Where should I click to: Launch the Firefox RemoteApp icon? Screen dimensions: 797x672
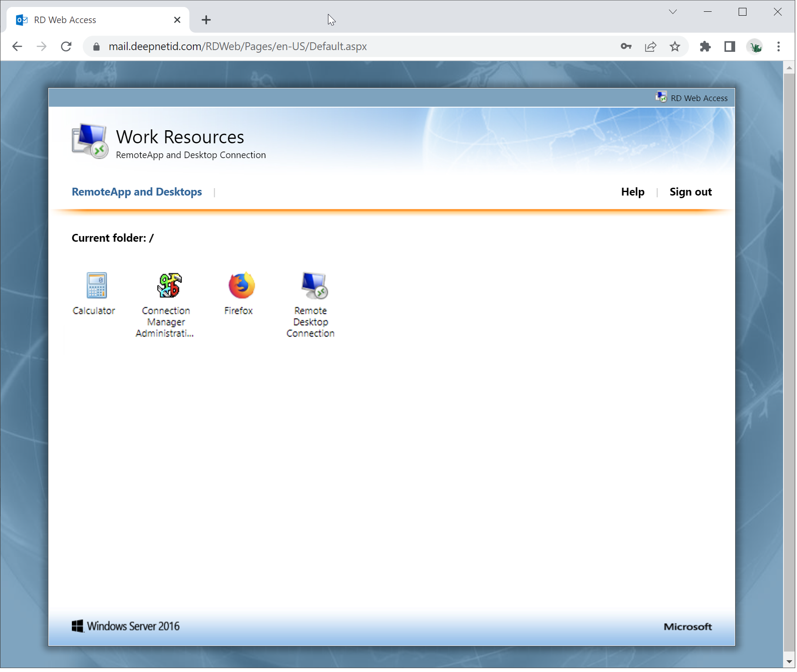click(x=241, y=286)
